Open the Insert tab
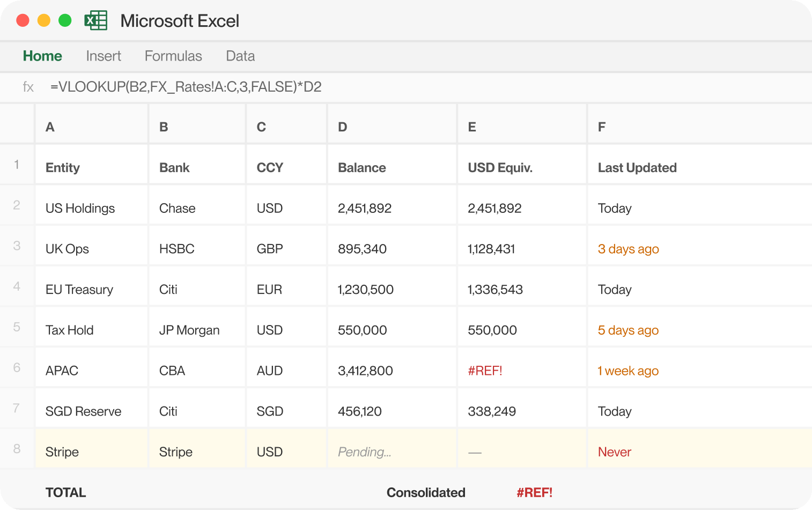812x510 pixels. [104, 56]
